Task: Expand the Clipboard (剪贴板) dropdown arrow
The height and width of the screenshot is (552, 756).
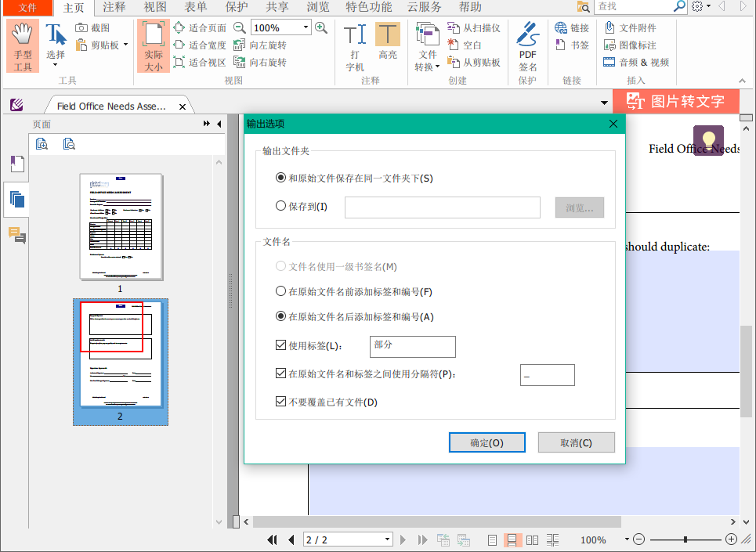Action: 125,45
